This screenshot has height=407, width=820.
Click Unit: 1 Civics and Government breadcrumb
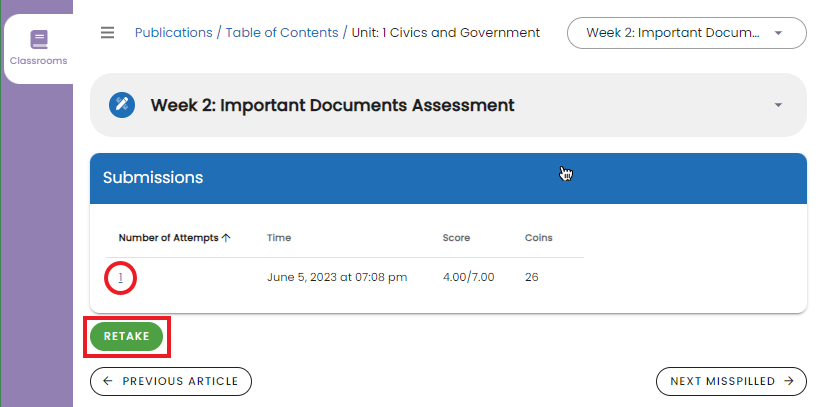(x=445, y=33)
